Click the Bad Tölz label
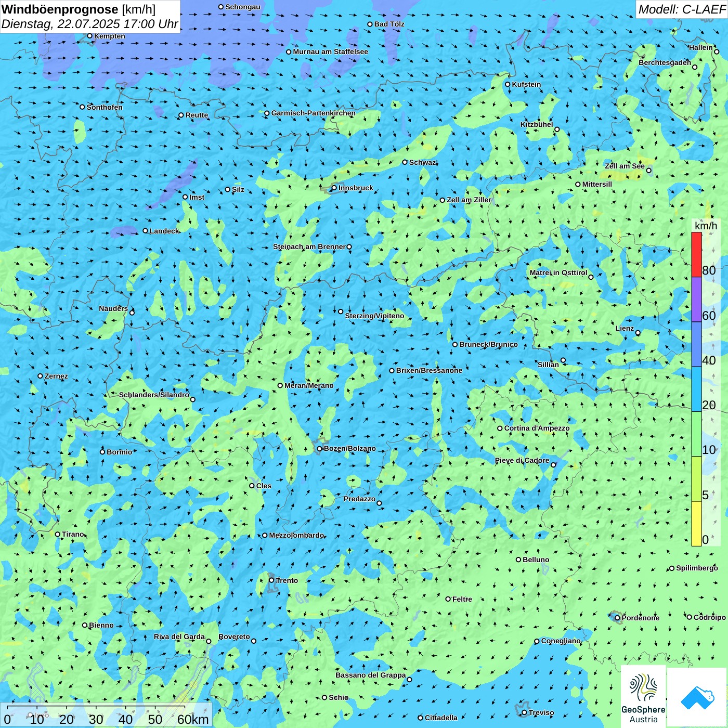This screenshot has width=728, height=728. click(389, 24)
